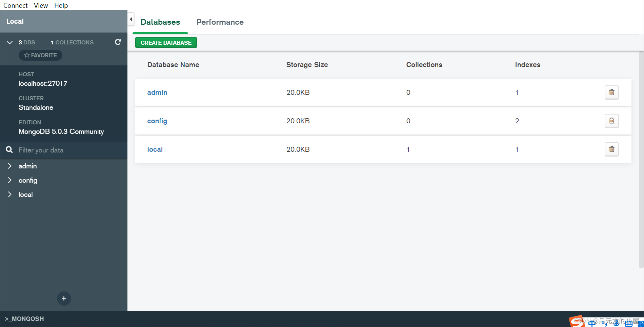The width and height of the screenshot is (644, 327).
Task: Open the config database link
Action: (157, 121)
